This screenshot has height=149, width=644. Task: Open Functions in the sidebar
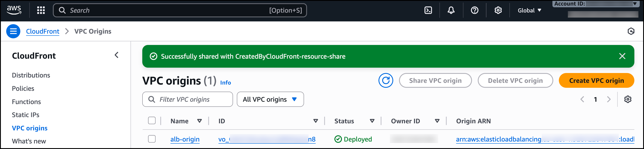point(26,102)
